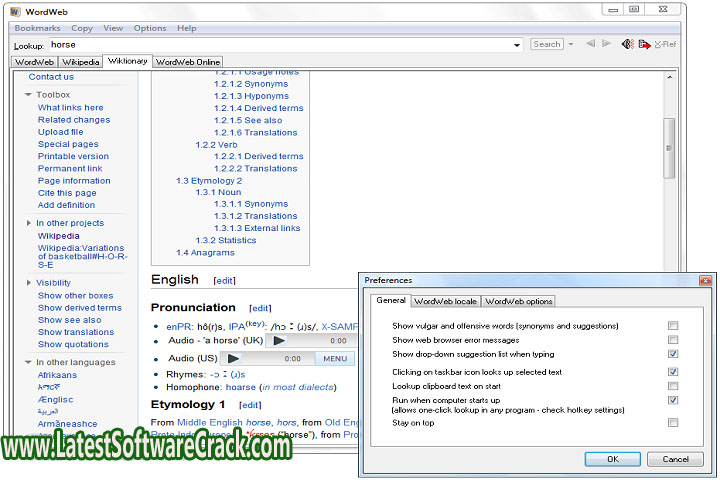The height and width of the screenshot is (480, 720).
Task: Click the Cite this page link
Action: tap(67, 193)
